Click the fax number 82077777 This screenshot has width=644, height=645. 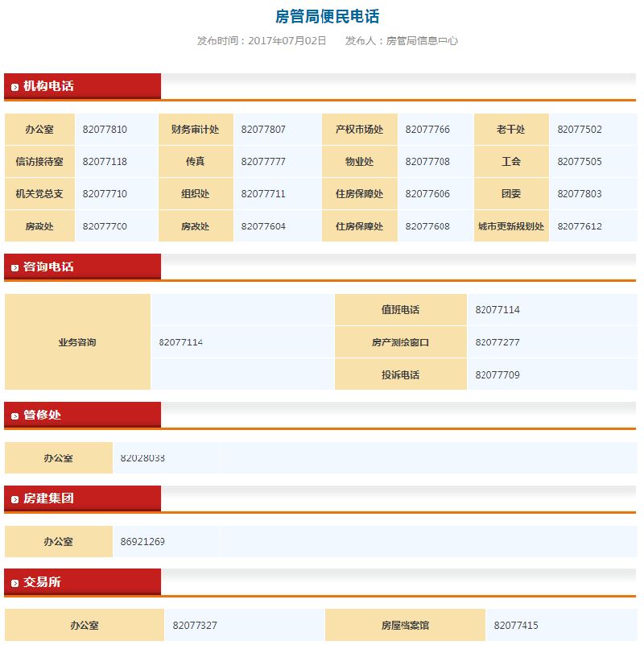click(x=263, y=162)
